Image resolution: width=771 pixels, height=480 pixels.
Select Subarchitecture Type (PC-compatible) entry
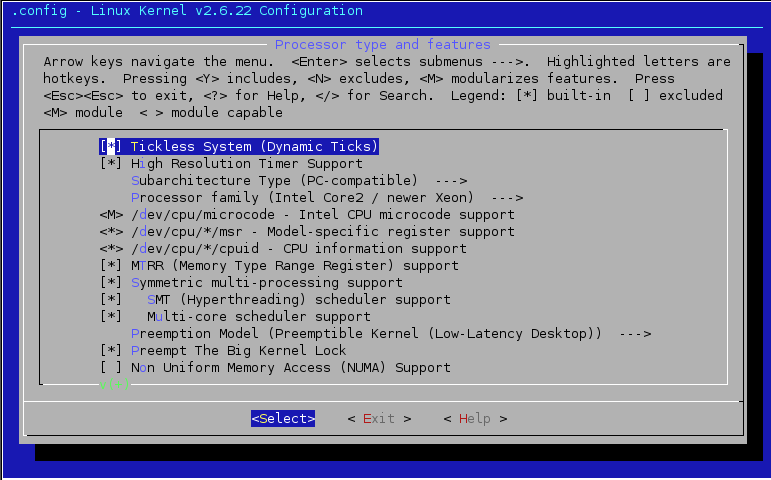coord(274,180)
